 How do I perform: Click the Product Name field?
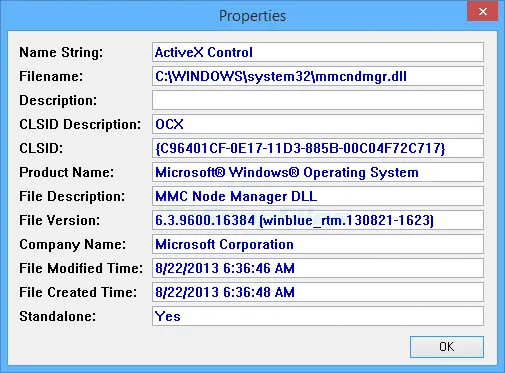(318, 172)
